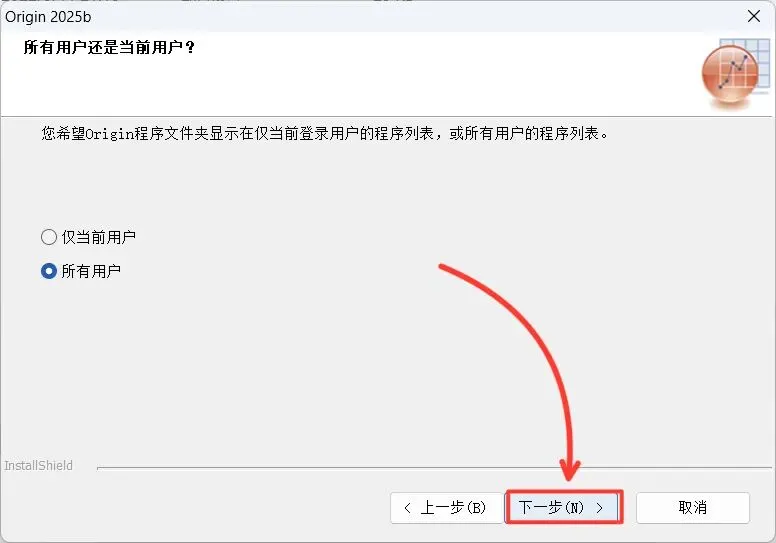Click the heading 所有用户还是当前用户？

tap(109, 48)
